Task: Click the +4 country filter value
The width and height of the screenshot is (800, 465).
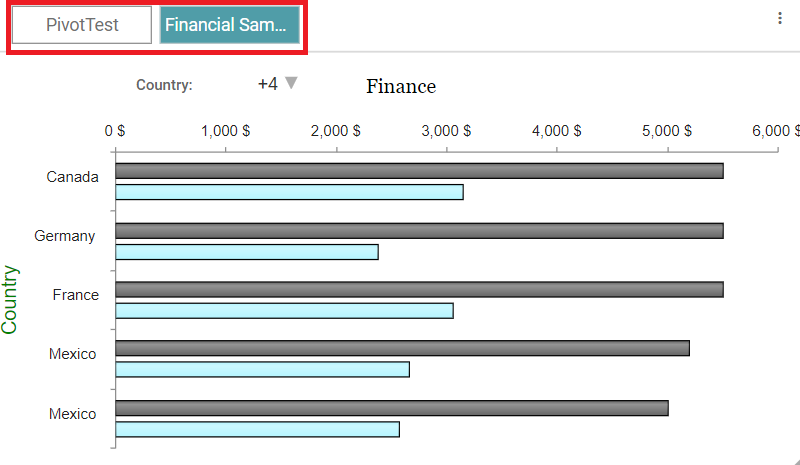Action: click(x=267, y=84)
